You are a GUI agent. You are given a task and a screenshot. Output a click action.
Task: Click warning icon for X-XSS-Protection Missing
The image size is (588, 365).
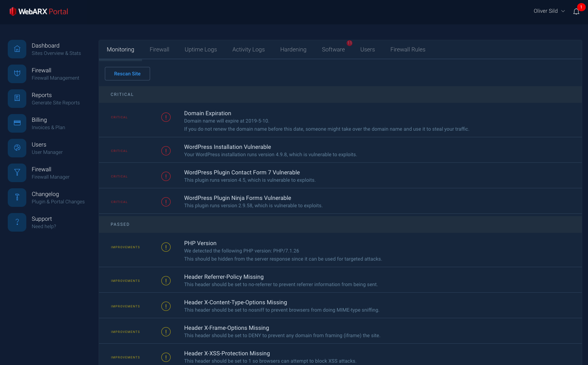[166, 357]
